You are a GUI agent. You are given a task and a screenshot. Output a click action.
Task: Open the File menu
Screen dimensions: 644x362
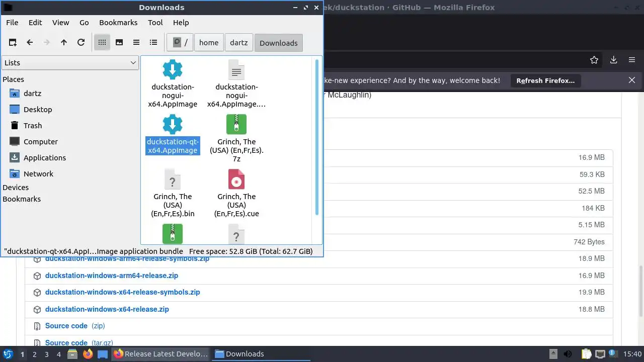(12, 23)
